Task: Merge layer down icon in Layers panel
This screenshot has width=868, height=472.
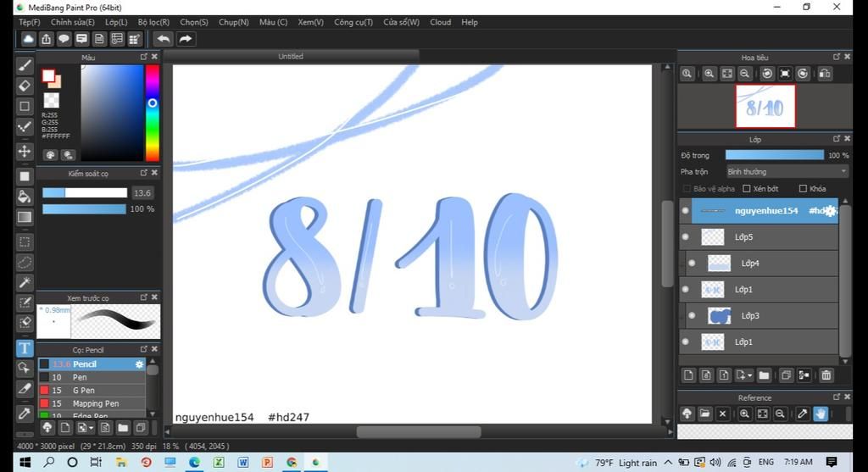Action: (x=804, y=375)
